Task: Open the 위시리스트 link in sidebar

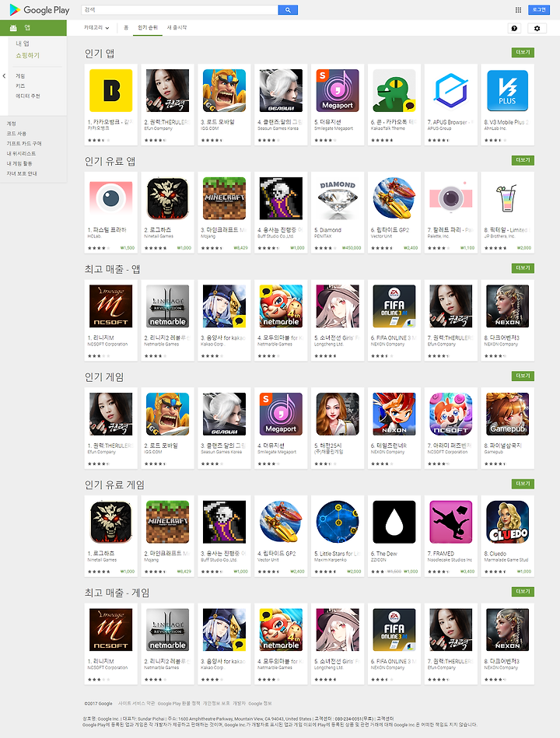Action: point(21,153)
